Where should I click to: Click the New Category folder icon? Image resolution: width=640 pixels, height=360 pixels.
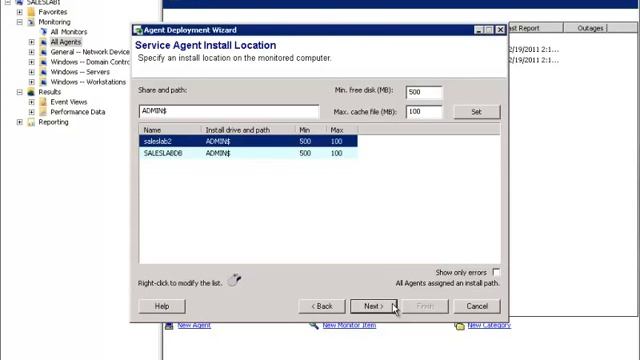pyautogui.click(x=460, y=326)
